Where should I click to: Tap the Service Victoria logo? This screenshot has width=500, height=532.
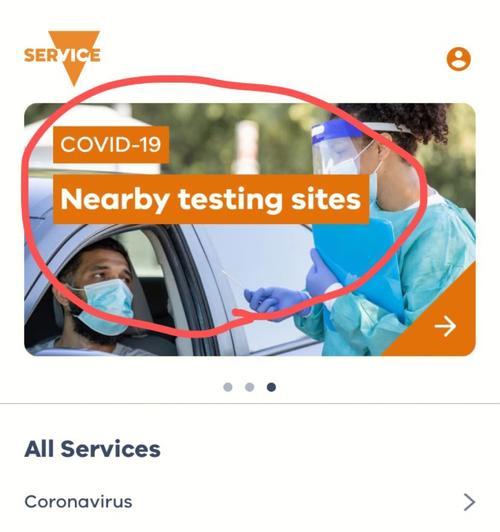pyautogui.click(x=62, y=57)
